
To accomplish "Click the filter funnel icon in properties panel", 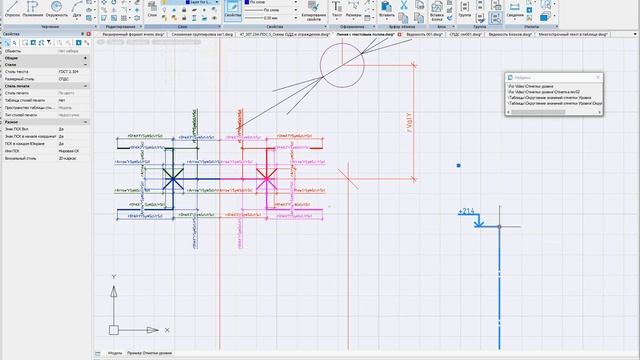I will point(49,42).
